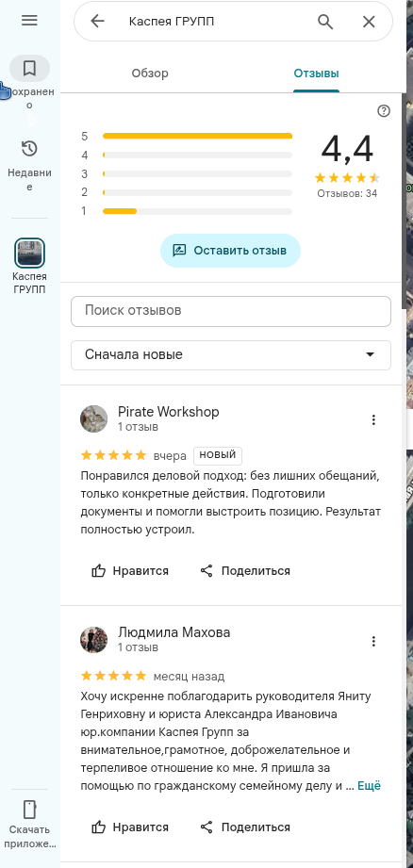Click the overall rating stars under 4,4

[347, 178]
